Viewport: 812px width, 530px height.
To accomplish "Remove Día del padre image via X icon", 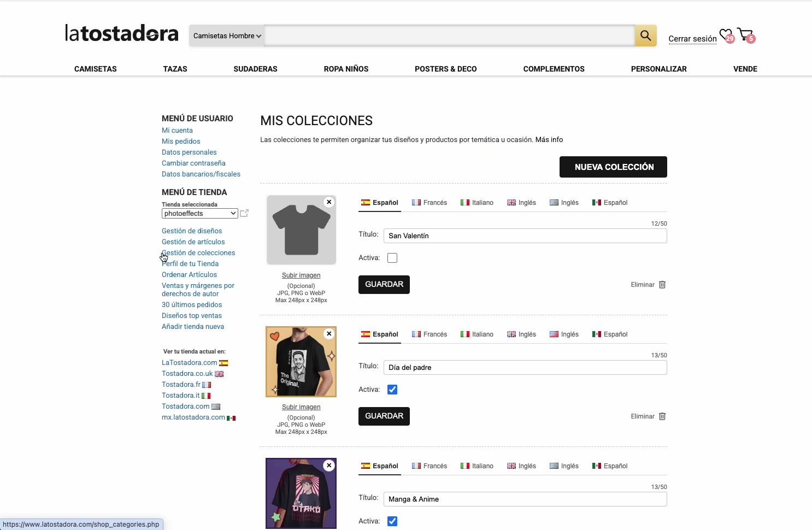I will [329, 333].
